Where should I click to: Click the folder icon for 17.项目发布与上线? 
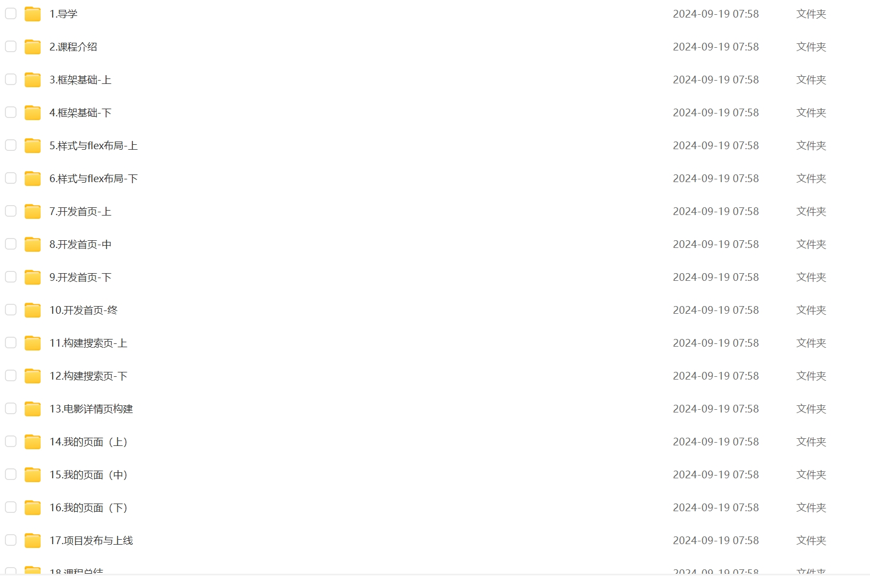click(33, 540)
